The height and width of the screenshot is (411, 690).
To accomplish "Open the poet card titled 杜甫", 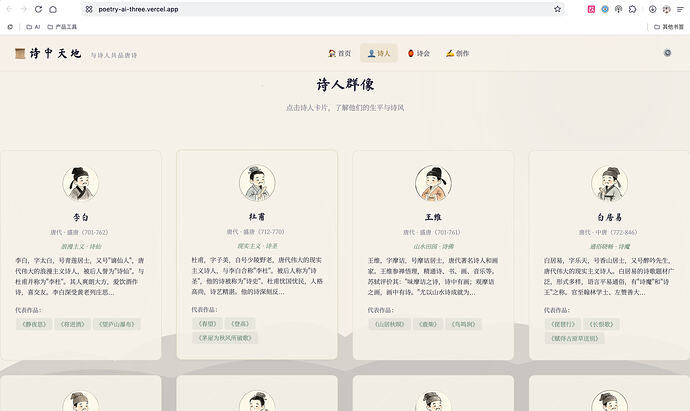I will [257, 255].
